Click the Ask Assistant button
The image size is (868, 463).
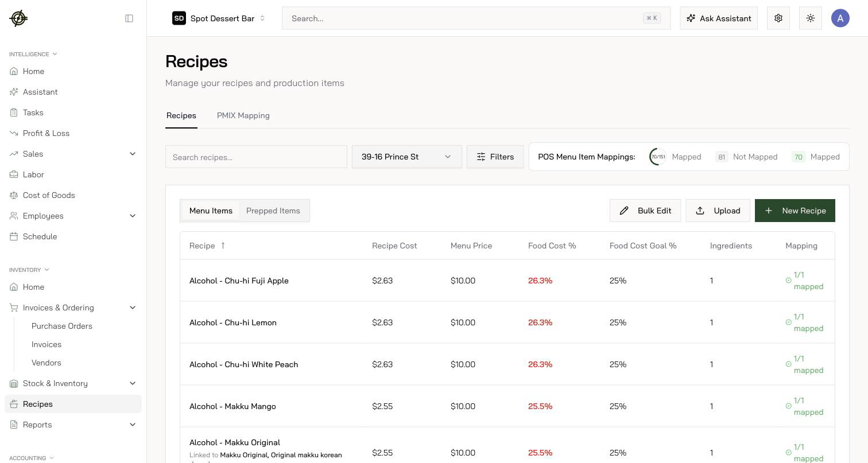pos(719,18)
